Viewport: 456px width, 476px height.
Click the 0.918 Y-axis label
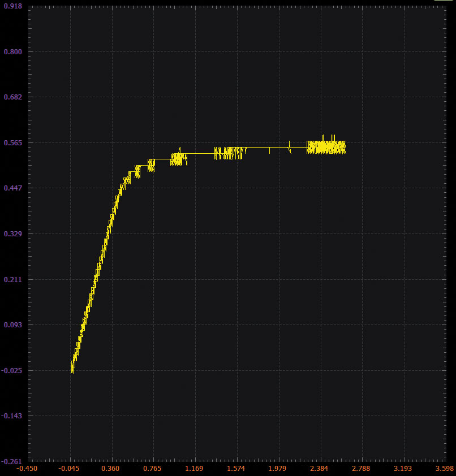pyautogui.click(x=13, y=6)
